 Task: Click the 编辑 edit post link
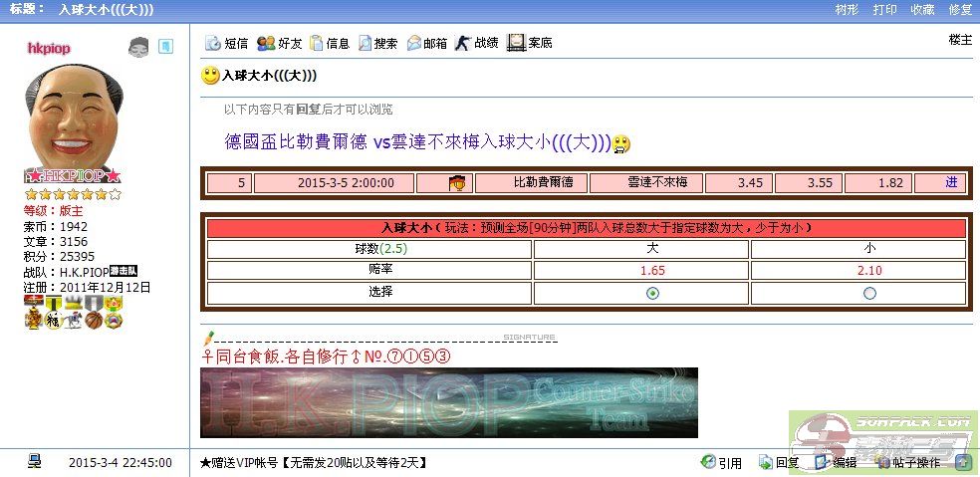pos(835,462)
